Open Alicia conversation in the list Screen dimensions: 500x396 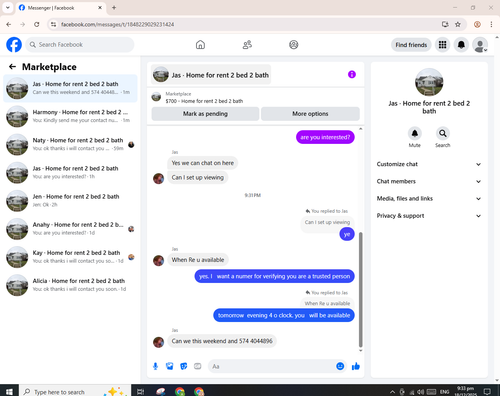[70, 285]
